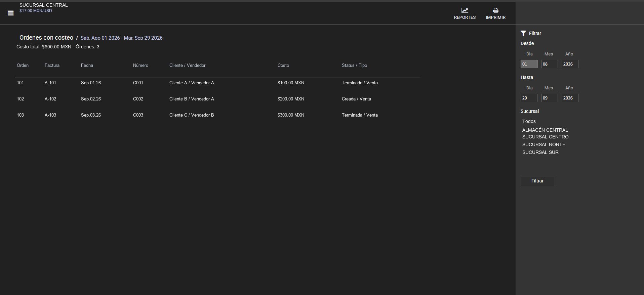Open the Reportes chart icon
644x295 pixels.
tap(465, 10)
